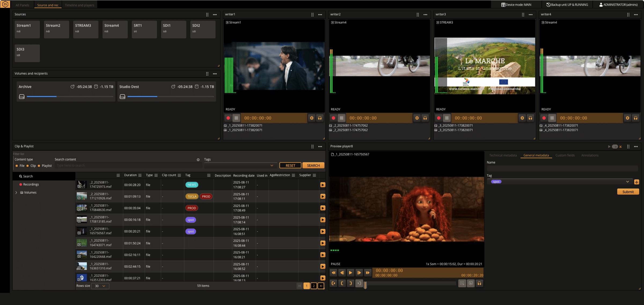
Task: Close the preview player with the X
Action: (620, 146)
